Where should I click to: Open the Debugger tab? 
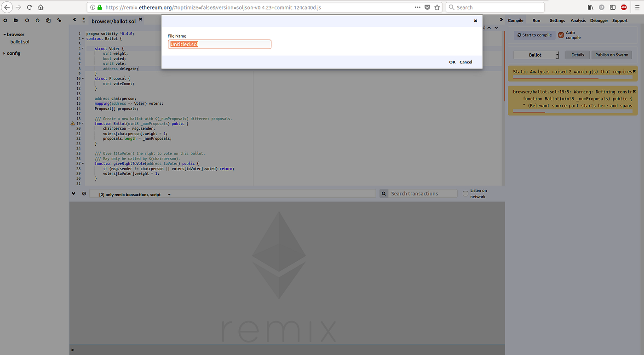599,20
